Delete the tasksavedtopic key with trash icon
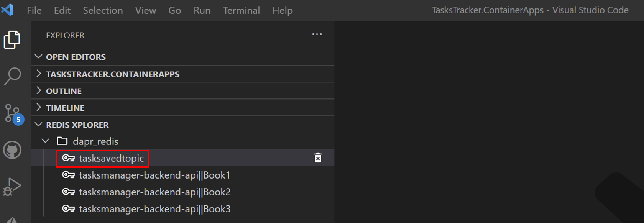644x223 pixels. [x=318, y=158]
